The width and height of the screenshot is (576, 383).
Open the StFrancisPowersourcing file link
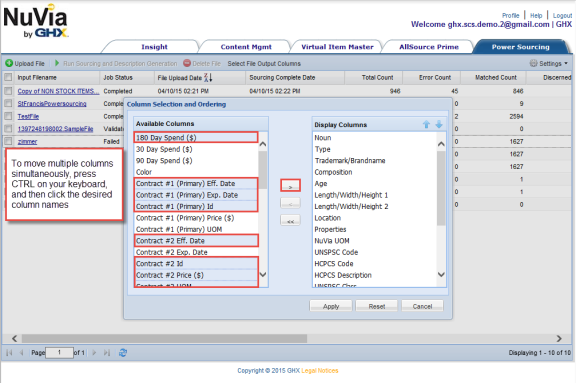pyautogui.click(x=52, y=104)
